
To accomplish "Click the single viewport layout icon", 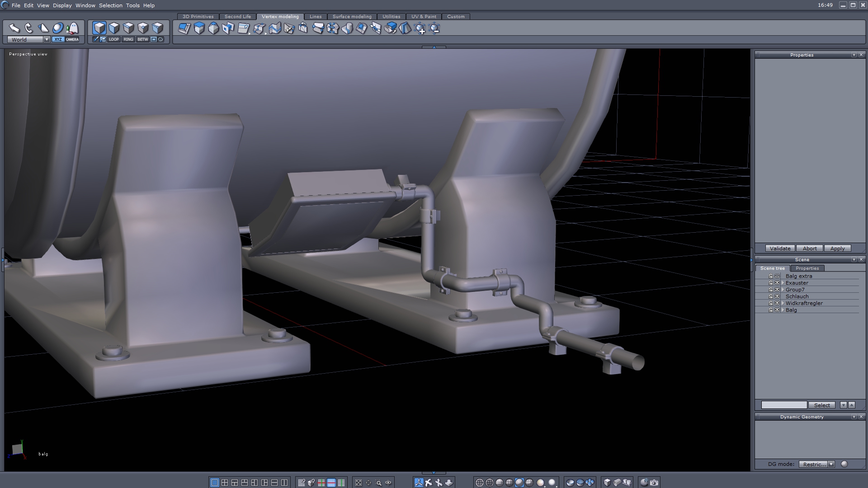I will [x=215, y=483].
